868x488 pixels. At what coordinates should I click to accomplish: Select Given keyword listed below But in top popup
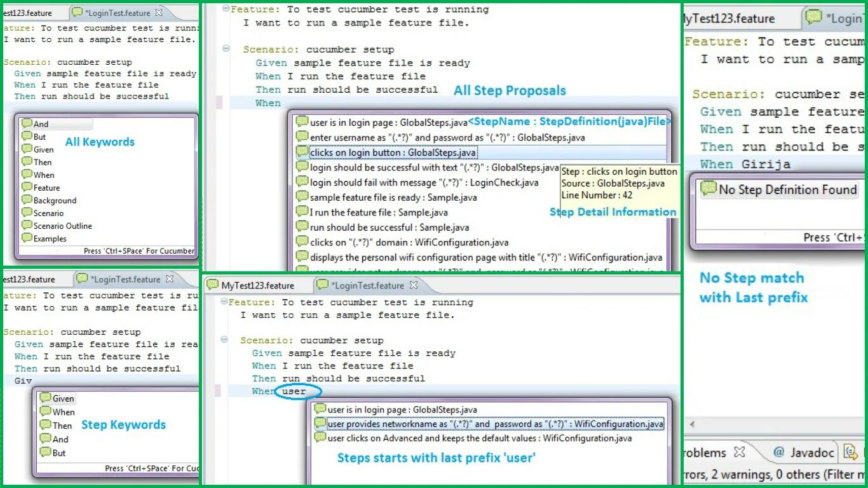pos(44,149)
